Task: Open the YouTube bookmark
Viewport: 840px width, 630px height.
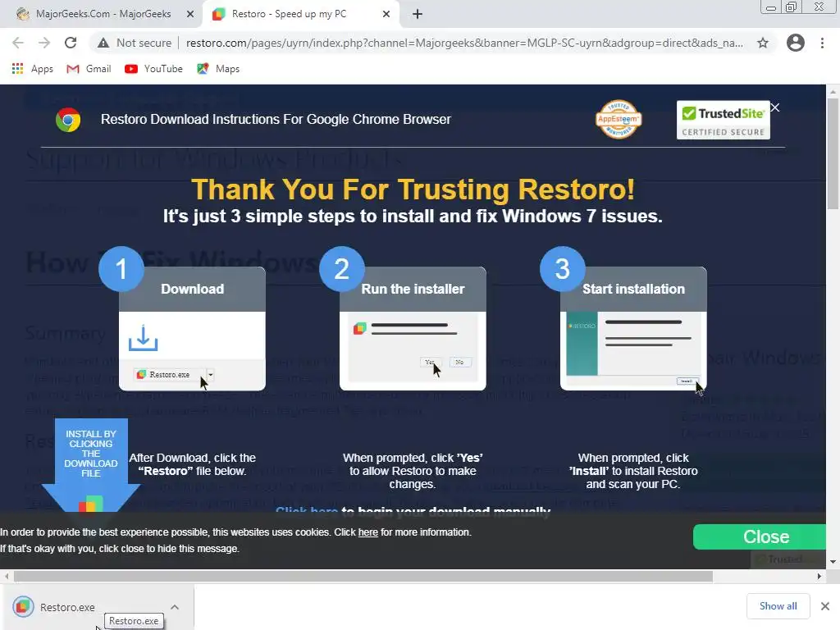Action: tap(153, 69)
